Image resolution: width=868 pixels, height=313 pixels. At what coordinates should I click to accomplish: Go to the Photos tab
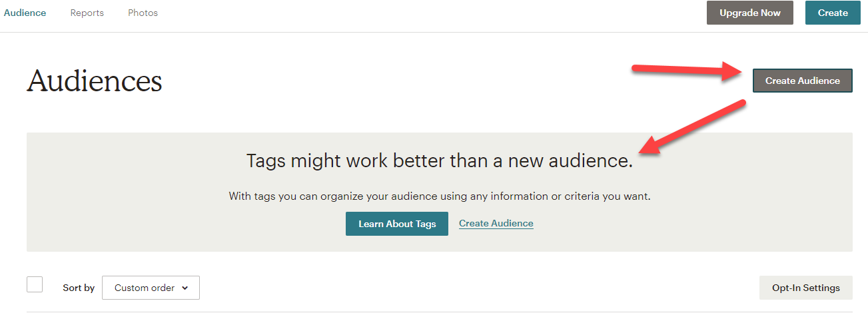(143, 13)
